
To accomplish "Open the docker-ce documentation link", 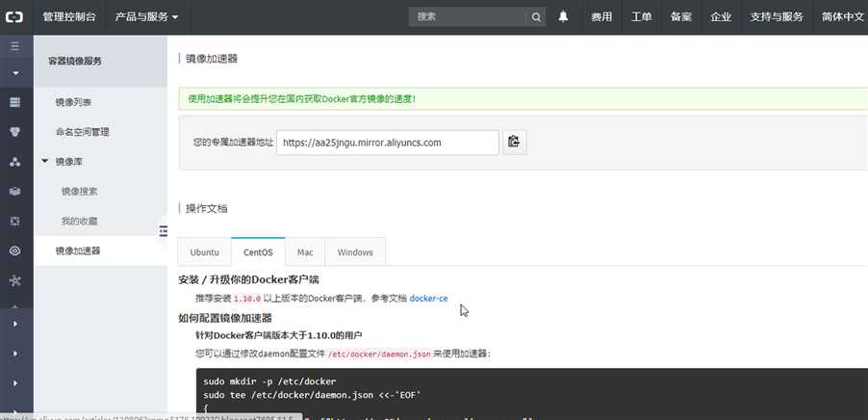I will pos(428,298).
